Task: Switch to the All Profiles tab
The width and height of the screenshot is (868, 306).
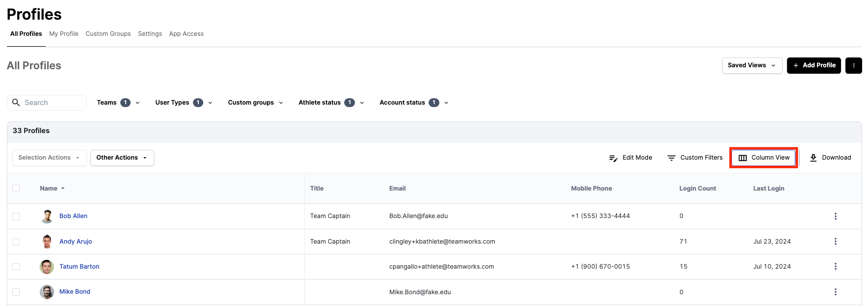Action: (x=26, y=34)
